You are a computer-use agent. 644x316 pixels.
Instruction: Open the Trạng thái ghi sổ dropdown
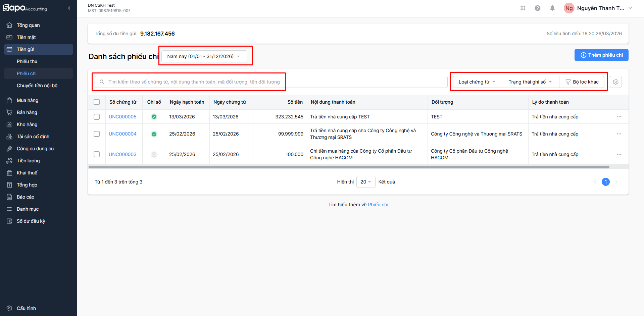(530, 82)
